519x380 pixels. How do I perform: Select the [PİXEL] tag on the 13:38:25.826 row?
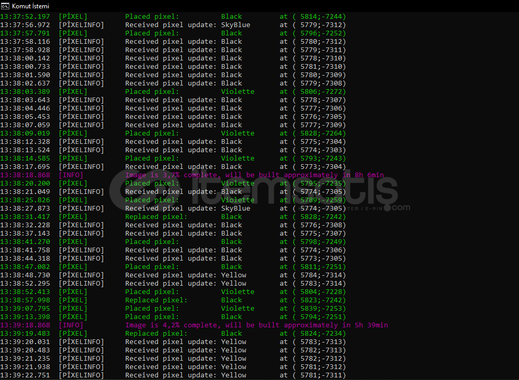tap(73, 200)
